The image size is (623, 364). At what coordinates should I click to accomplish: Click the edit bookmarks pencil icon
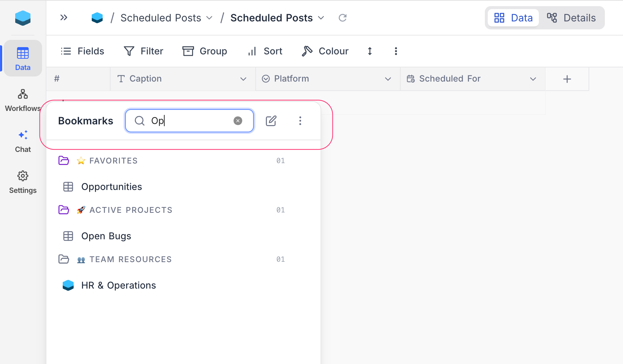271,121
